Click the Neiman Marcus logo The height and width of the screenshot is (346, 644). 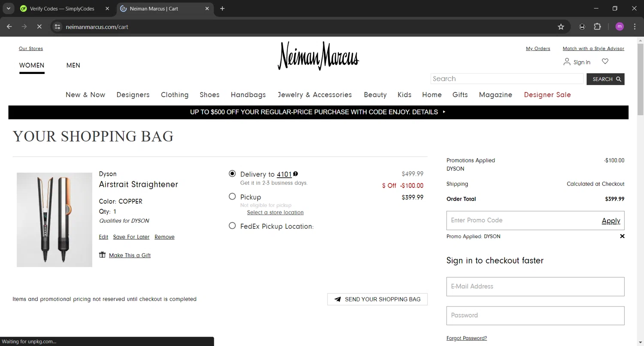click(318, 56)
